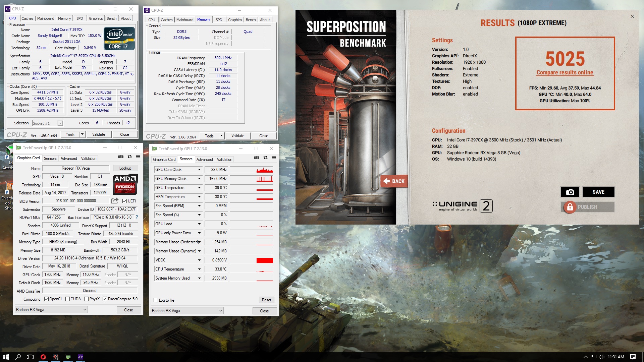Open the Windows Start menu
The height and width of the screenshot is (362, 644).
[6, 357]
